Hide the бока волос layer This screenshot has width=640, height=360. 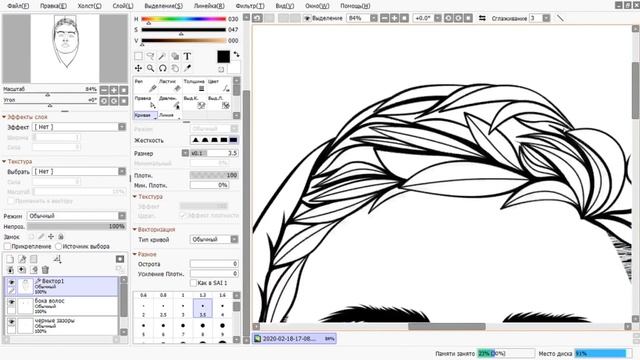point(11,302)
